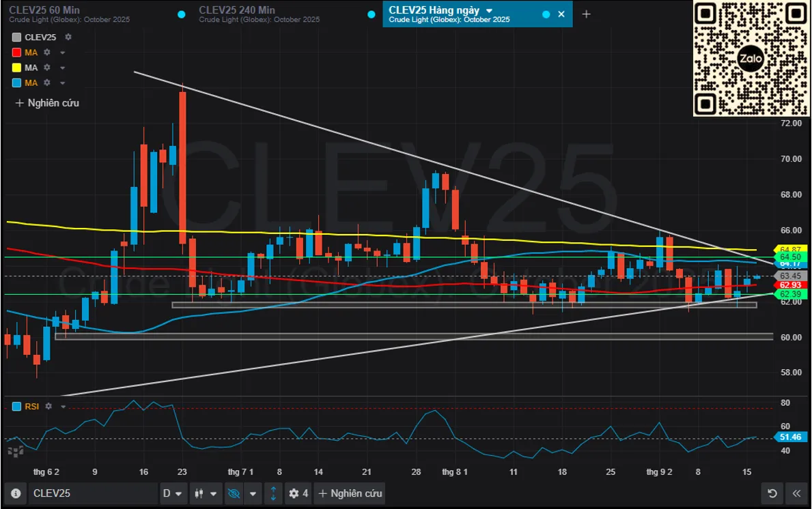Open the chart reset icon at bottom right
This screenshot has height=509, width=812.
pyautogui.click(x=772, y=493)
